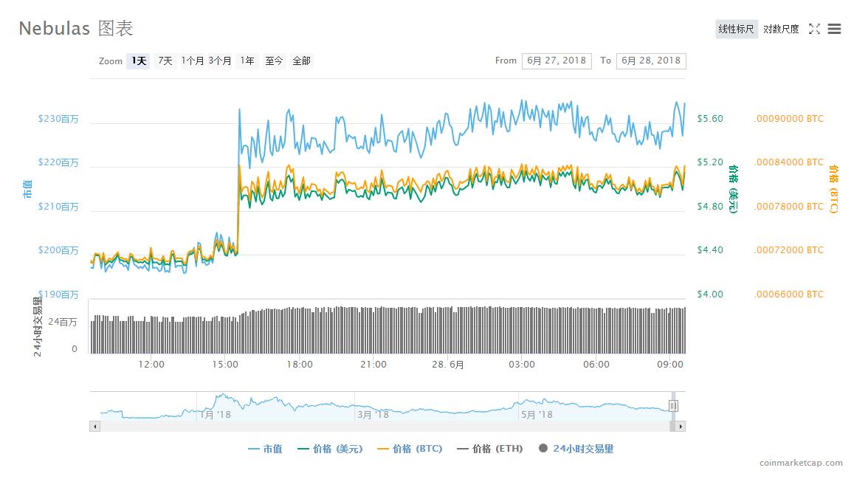Zoom chart to 1个月
868x479 pixels.
[193, 61]
